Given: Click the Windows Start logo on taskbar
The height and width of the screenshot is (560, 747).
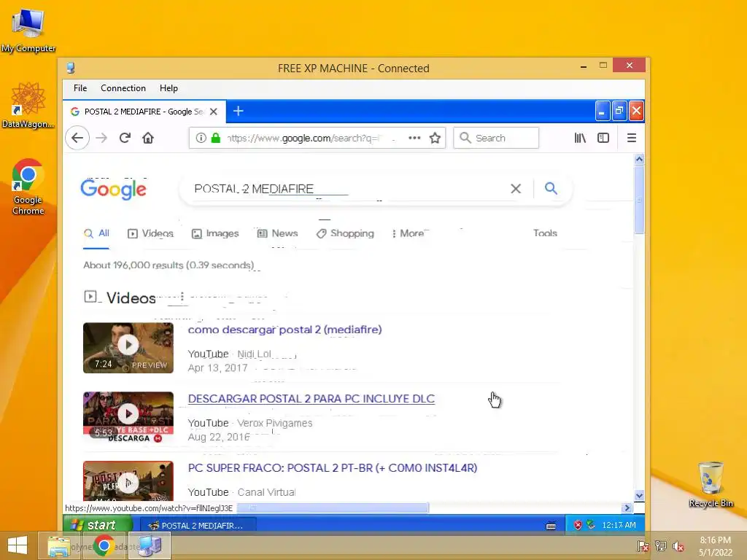Looking at the screenshot, I should [x=18, y=545].
